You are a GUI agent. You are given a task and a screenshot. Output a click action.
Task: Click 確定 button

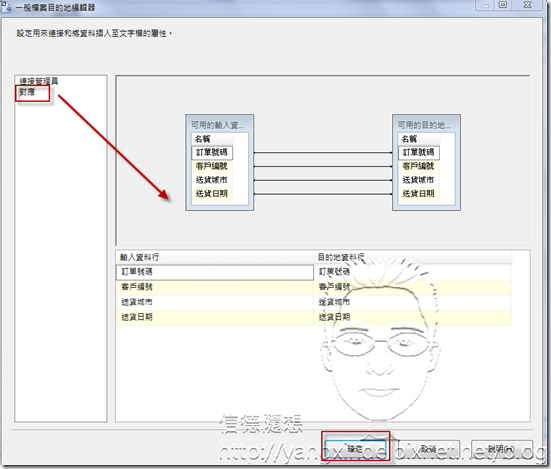(355, 449)
